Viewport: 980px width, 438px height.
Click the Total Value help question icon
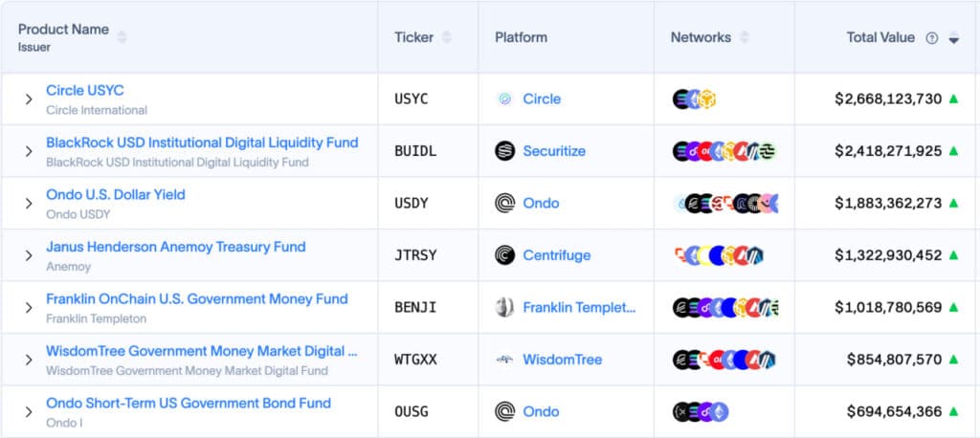click(x=931, y=38)
